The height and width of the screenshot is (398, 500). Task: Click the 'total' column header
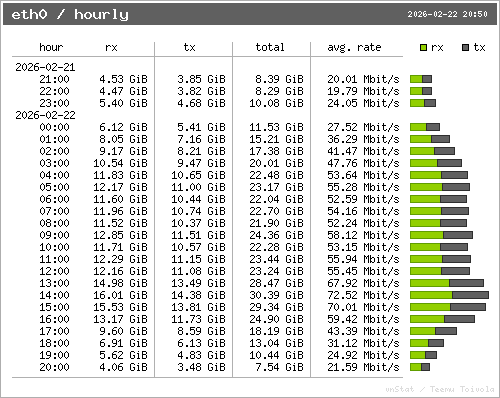pos(270,47)
